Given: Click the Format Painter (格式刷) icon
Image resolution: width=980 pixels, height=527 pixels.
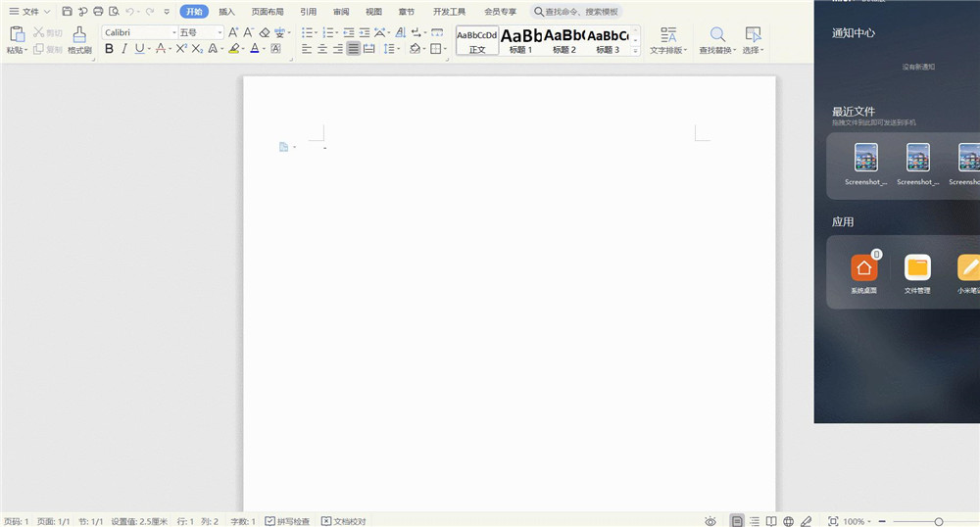Looking at the screenshot, I should [x=79, y=39].
